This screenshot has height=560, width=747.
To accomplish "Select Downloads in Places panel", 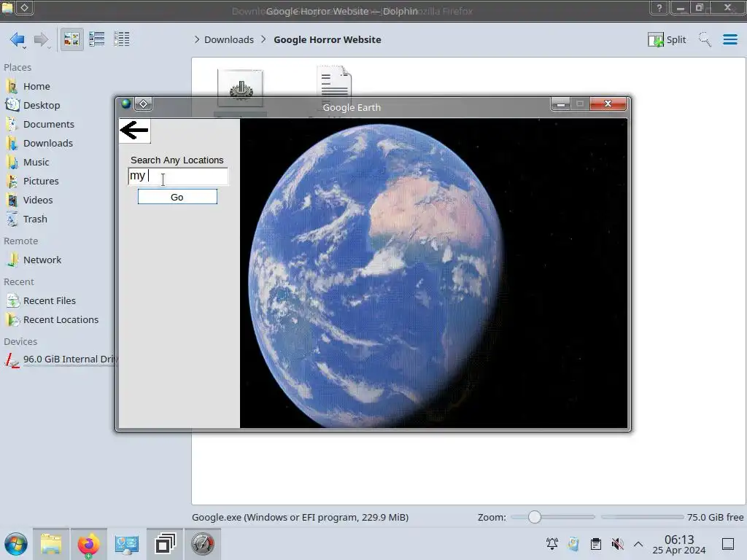I will (x=48, y=144).
